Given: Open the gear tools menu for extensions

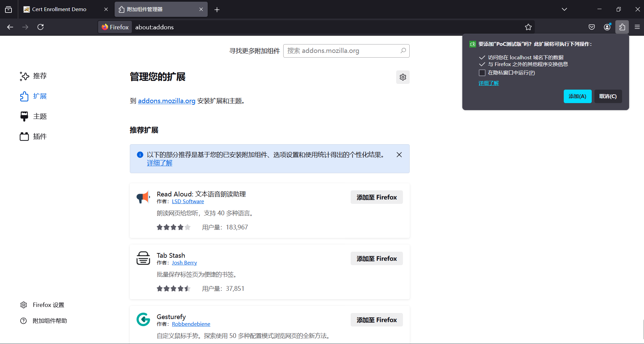Looking at the screenshot, I should 403,77.
